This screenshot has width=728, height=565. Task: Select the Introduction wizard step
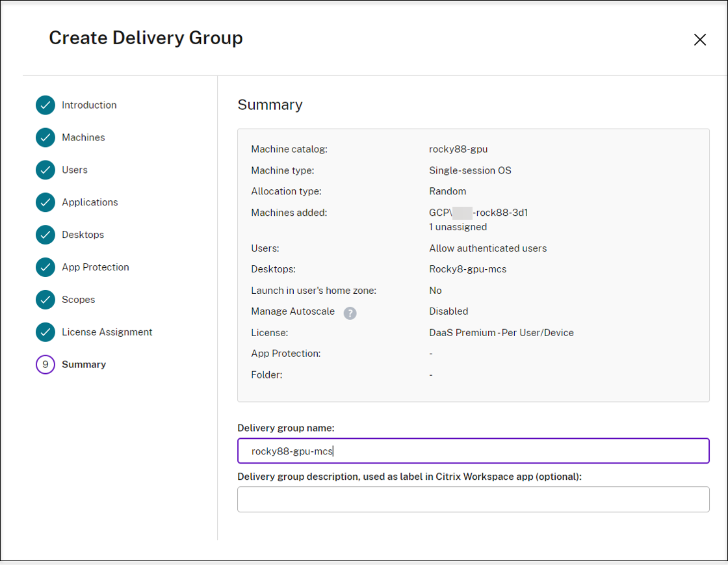click(x=88, y=105)
